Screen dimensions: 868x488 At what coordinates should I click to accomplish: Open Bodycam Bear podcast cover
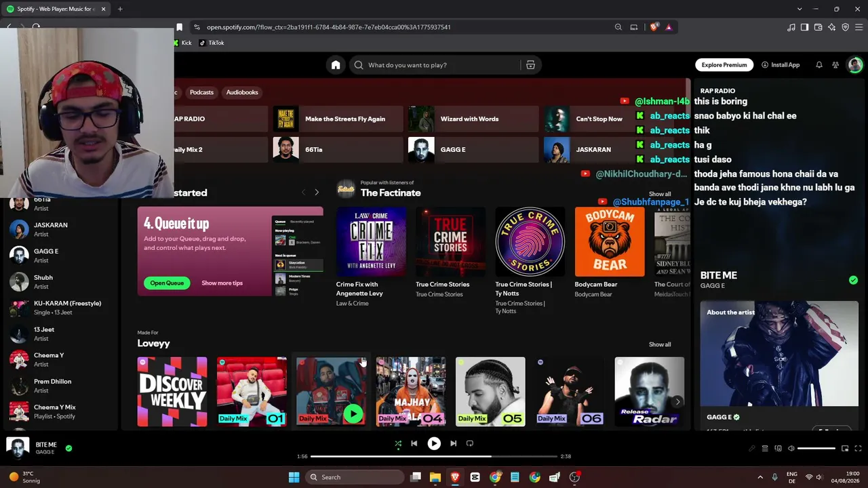[x=610, y=242]
